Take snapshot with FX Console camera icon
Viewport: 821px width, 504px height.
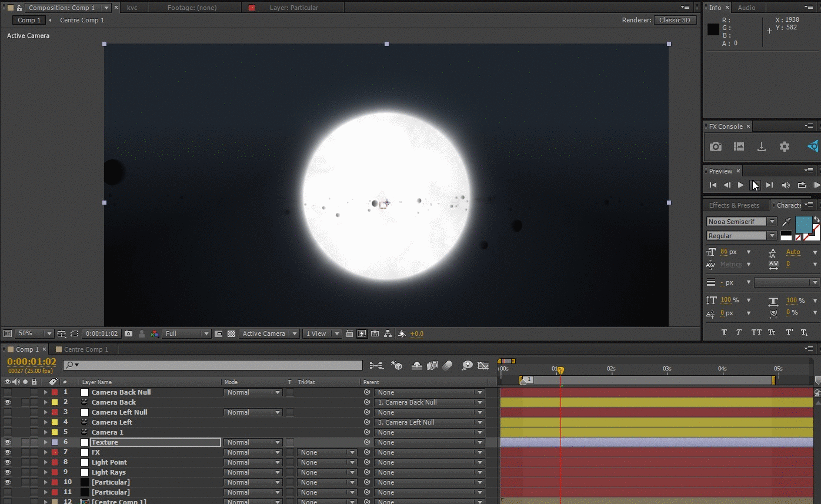pyautogui.click(x=715, y=147)
